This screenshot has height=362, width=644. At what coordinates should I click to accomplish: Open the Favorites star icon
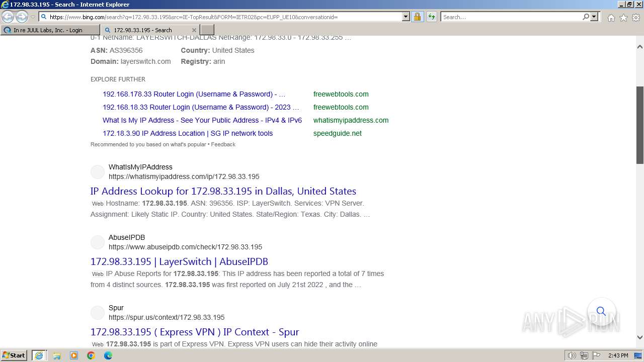point(623,18)
